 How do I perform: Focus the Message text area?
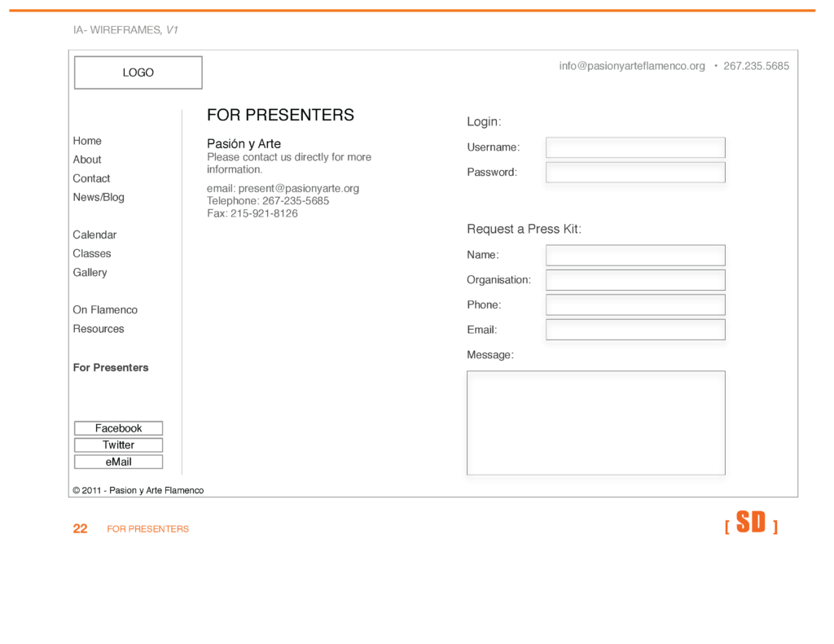click(x=595, y=423)
